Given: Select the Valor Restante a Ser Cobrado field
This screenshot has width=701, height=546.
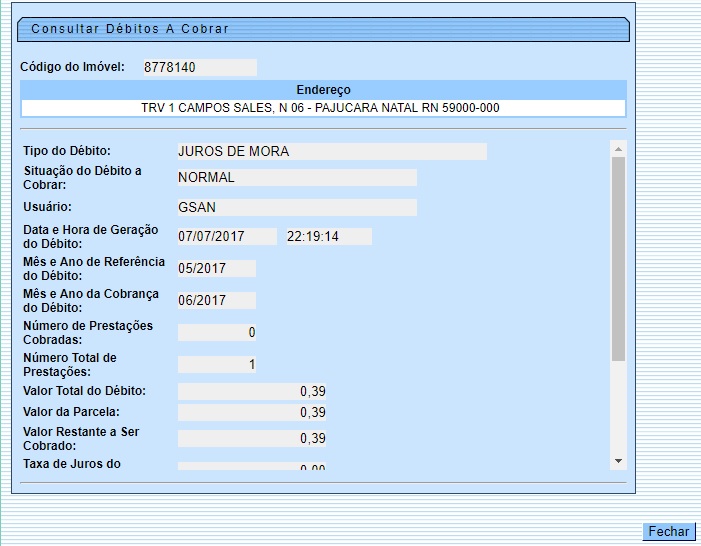Looking at the screenshot, I should coord(251,439).
